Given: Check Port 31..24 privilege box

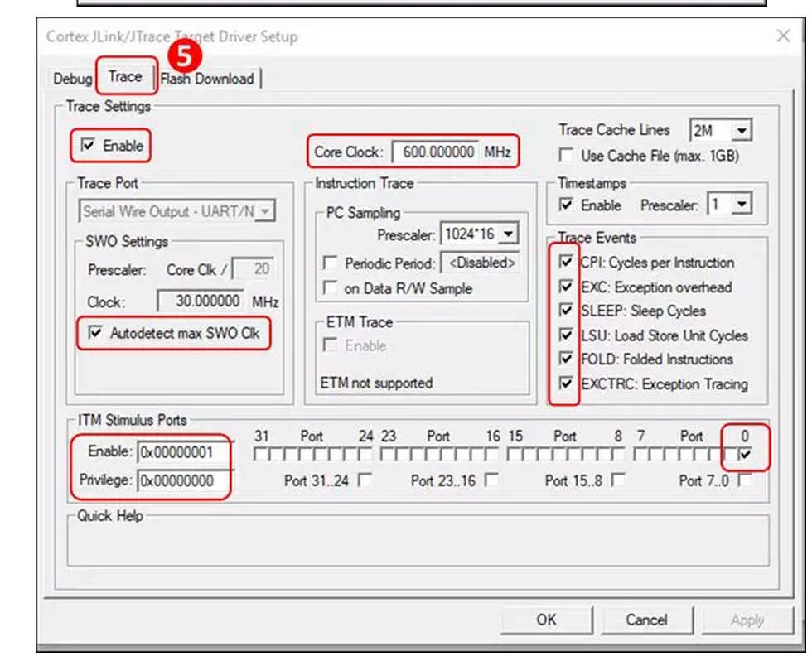Looking at the screenshot, I should [365, 480].
